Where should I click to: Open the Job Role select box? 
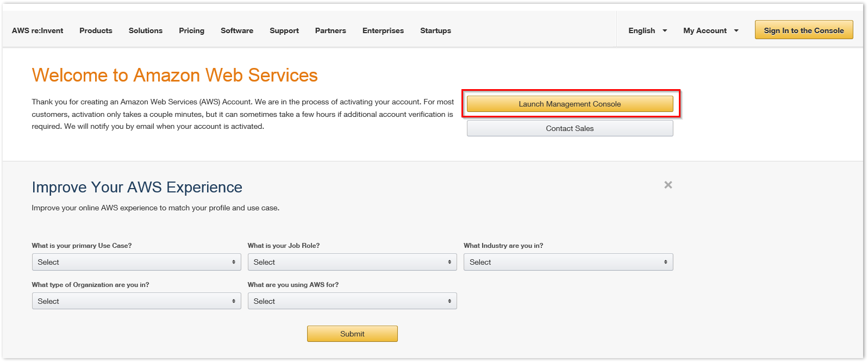[x=352, y=262]
